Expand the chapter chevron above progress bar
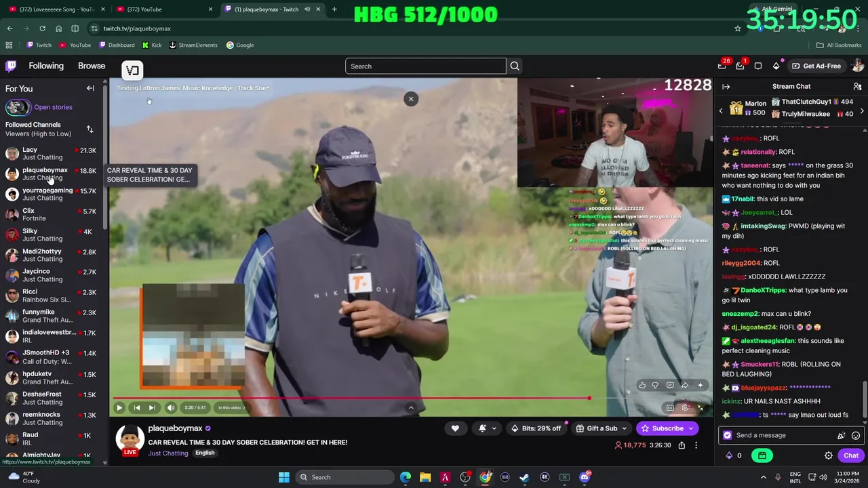The width and height of the screenshot is (868, 488). click(x=410, y=407)
